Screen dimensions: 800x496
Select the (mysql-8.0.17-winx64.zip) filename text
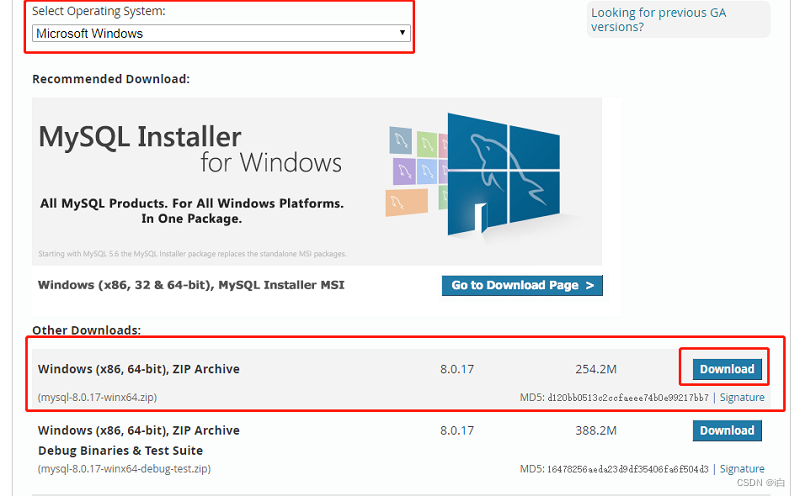pyautogui.click(x=97, y=397)
